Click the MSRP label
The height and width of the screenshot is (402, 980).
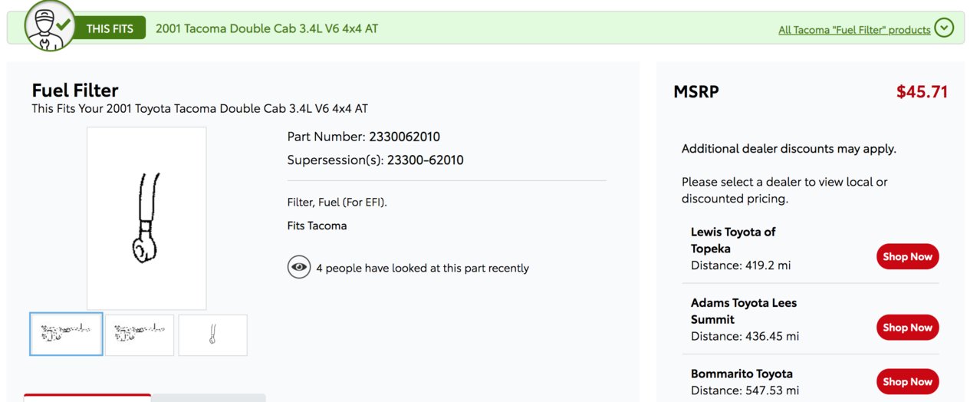click(696, 92)
